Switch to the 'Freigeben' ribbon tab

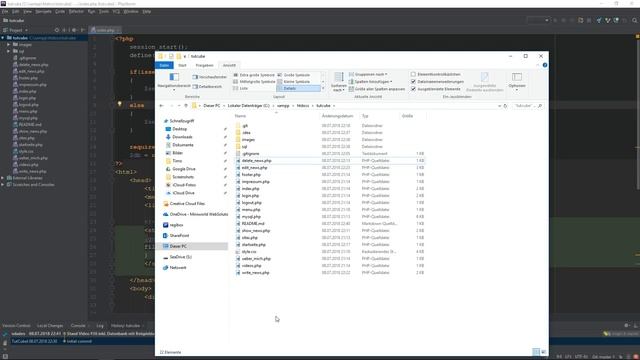click(204, 65)
